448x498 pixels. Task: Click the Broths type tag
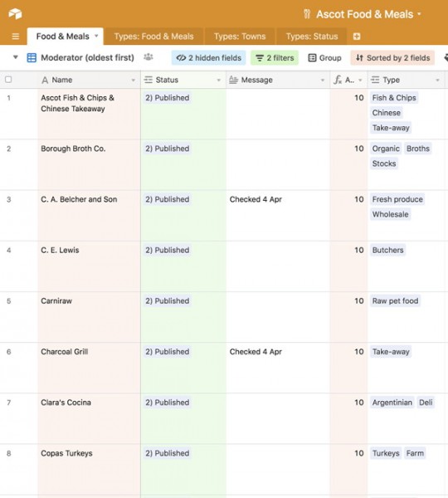[418, 149]
